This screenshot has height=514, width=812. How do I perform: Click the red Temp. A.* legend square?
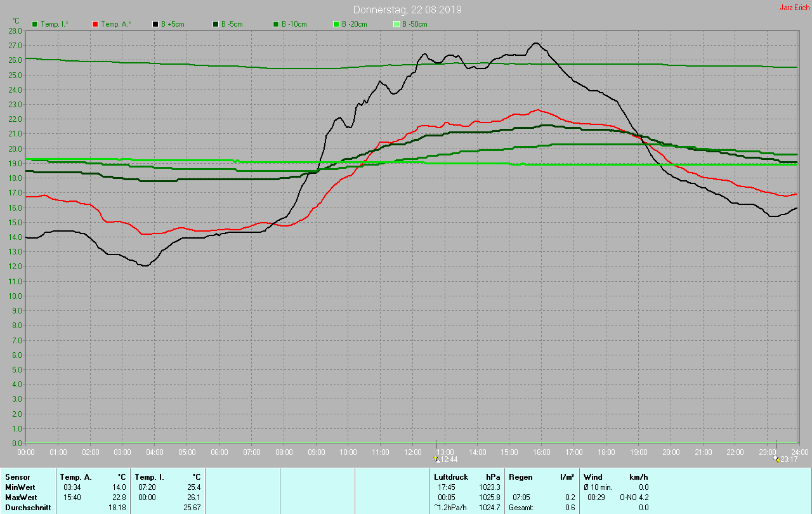pos(95,24)
